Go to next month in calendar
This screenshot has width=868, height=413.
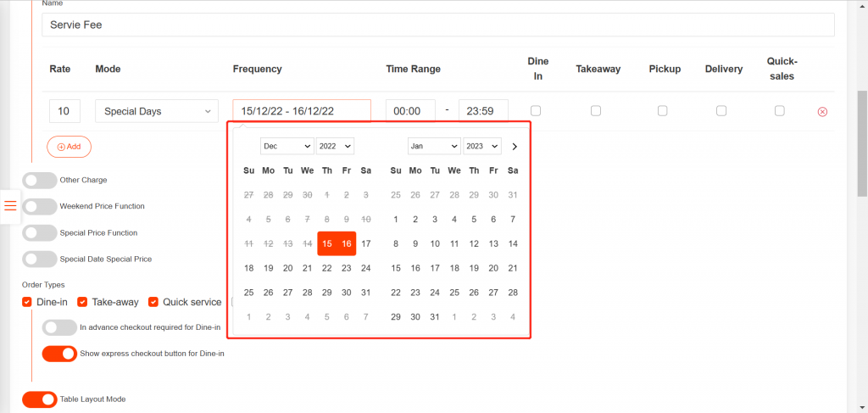(x=515, y=147)
